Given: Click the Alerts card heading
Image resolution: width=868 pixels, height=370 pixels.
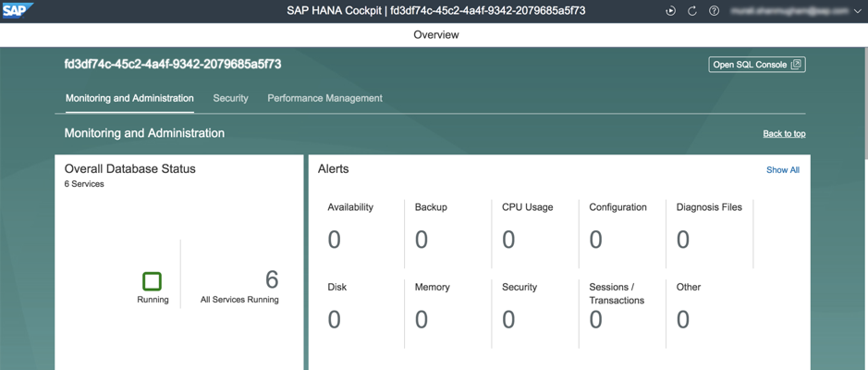Looking at the screenshot, I should click(334, 169).
